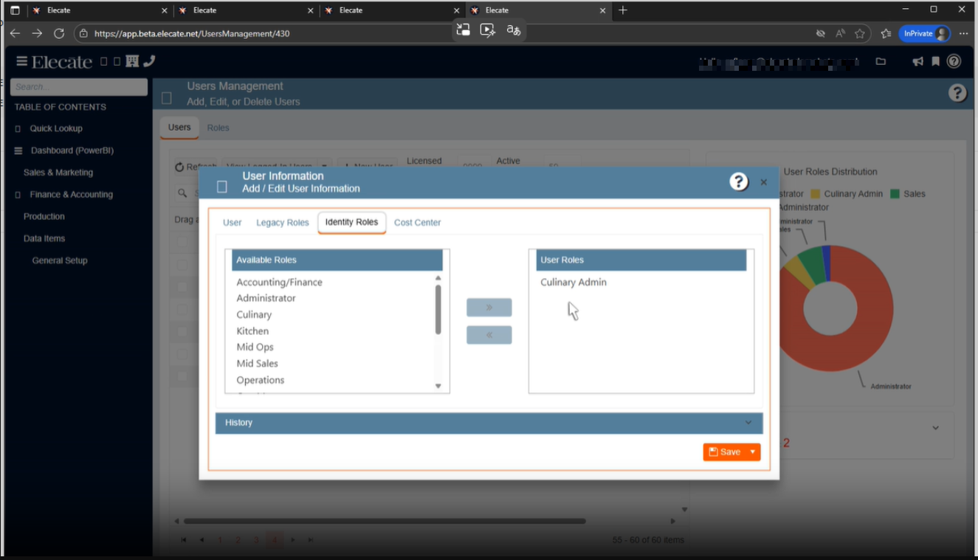Click the sidebar Search input field
Viewport: 978px width, 560px height.
pyautogui.click(x=79, y=87)
